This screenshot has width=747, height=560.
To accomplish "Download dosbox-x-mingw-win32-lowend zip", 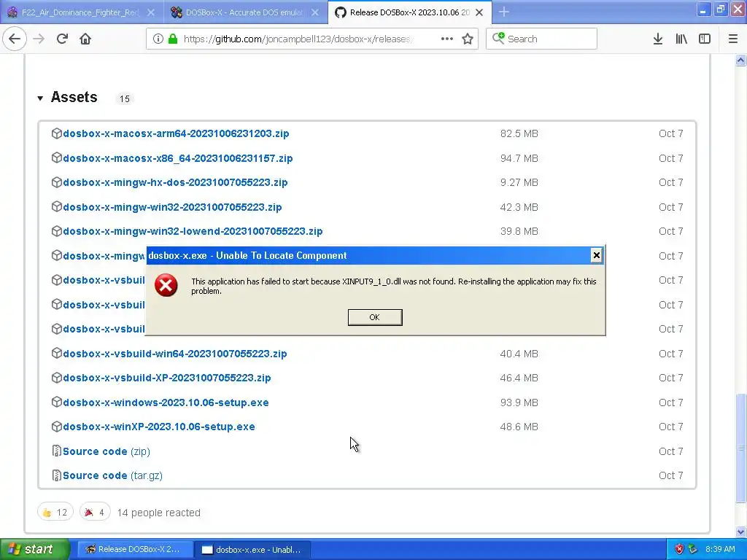I will point(193,231).
